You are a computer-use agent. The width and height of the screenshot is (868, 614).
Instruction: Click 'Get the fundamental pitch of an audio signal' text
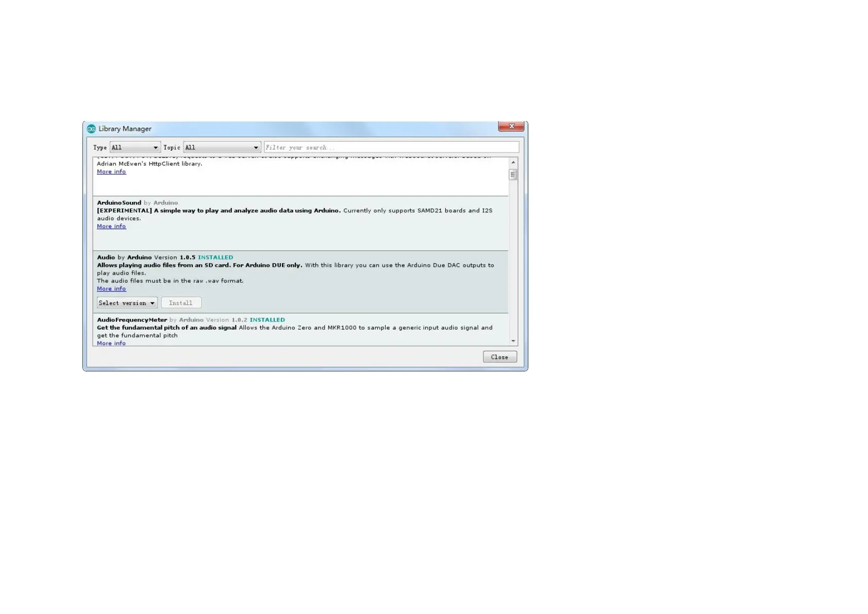tap(167, 328)
